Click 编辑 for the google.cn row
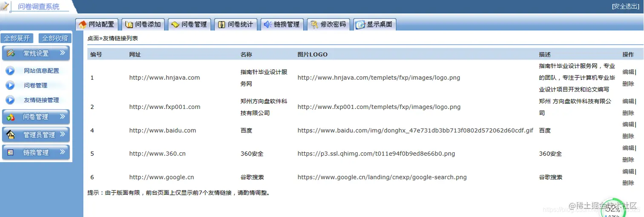The width and height of the screenshot is (644, 217). (628, 171)
